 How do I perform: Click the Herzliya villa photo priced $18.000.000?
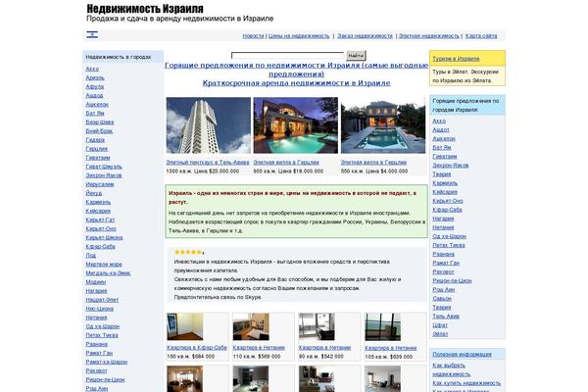296,125
